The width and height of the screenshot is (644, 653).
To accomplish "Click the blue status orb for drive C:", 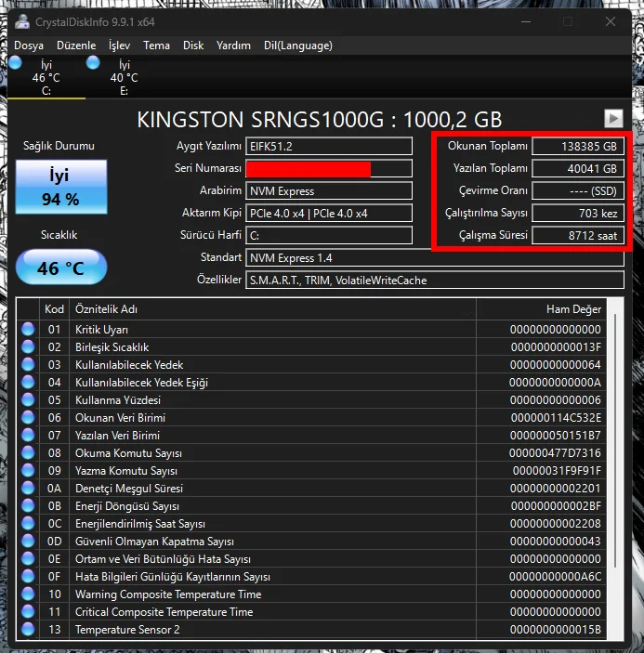I will pyautogui.click(x=16, y=63).
